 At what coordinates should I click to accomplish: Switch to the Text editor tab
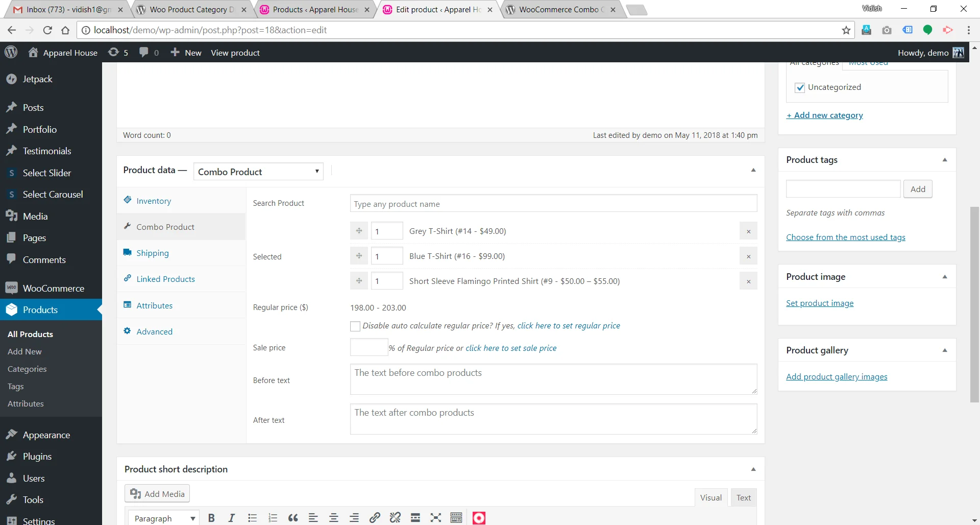click(743, 497)
